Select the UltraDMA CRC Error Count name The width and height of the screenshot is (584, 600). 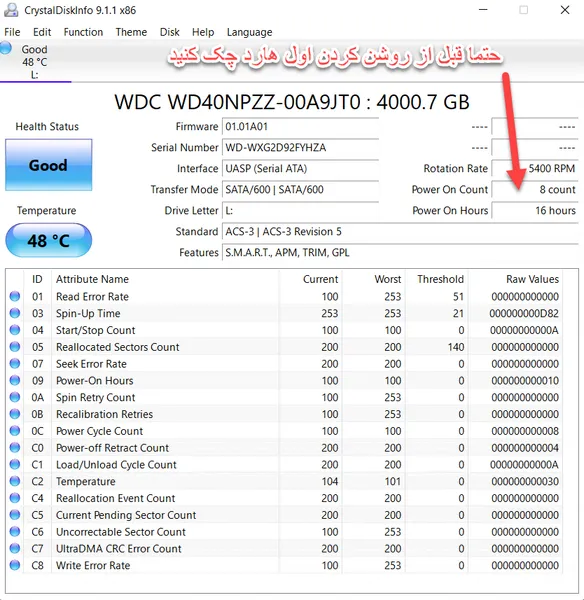pyautogui.click(x=119, y=549)
